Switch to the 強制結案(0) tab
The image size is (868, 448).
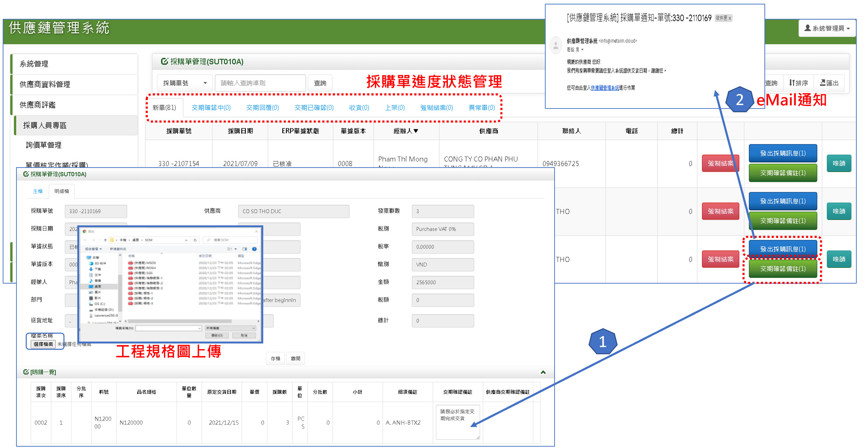coord(437,108)
